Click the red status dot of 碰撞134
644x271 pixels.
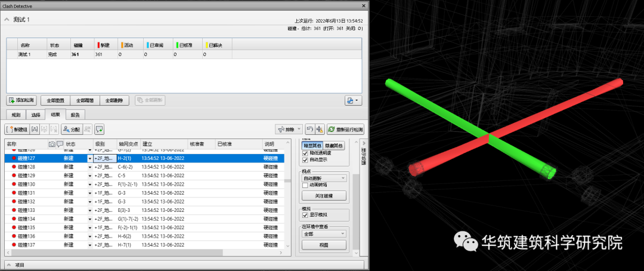click(x=14, y=219)
